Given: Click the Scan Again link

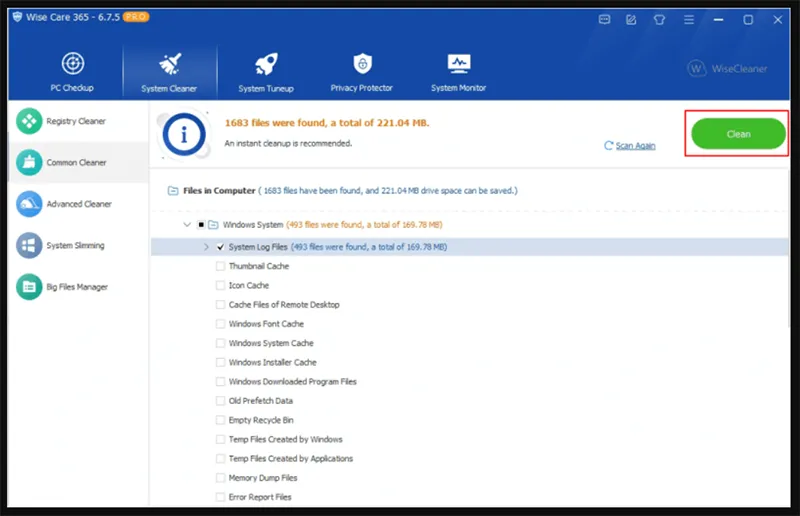Looking at the screenshot, I should click(x=635, y=145).
